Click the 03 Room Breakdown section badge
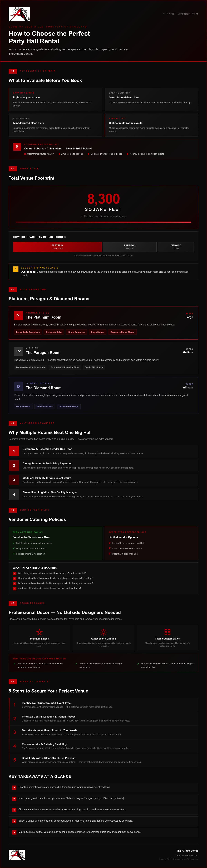The image size is (207, 868). click(x=13, y=289)
